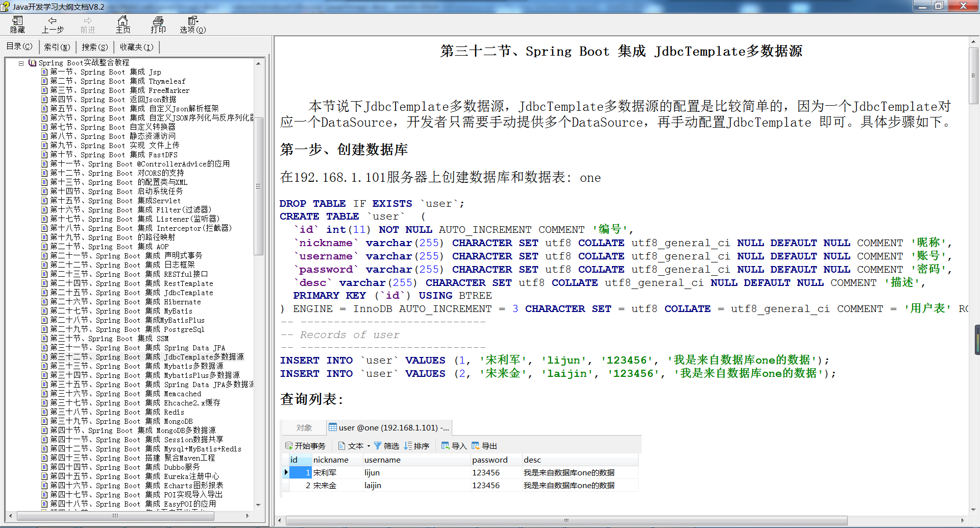This screenshot has height=528, width=980.
Task: Open 第十八节 集成 Interceptor(拦截器)
Action: [141, 228]
